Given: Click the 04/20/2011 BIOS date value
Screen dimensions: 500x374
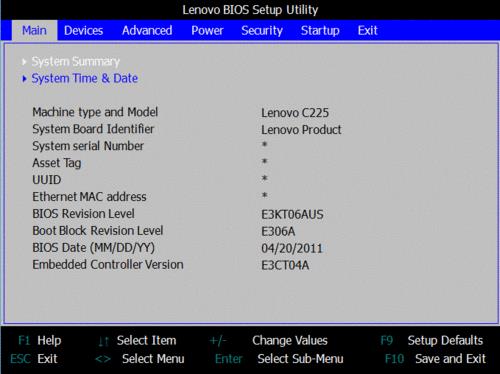Looking at the screenshot, I should coord(292,248).
